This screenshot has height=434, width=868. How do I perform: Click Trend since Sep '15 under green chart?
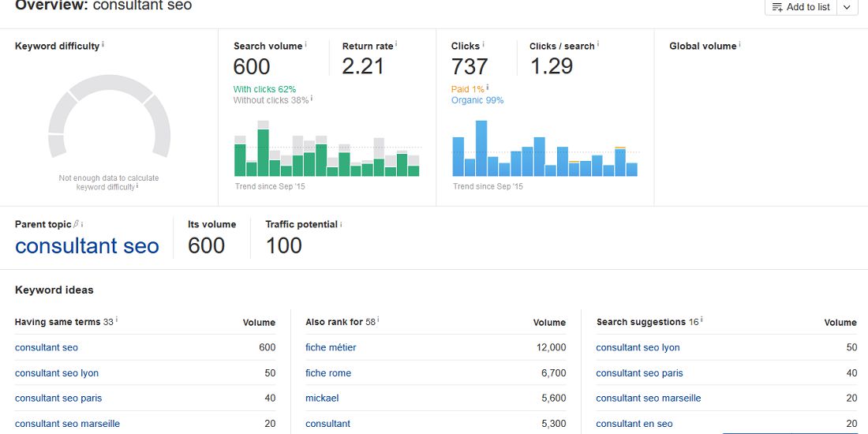point(270,186)
